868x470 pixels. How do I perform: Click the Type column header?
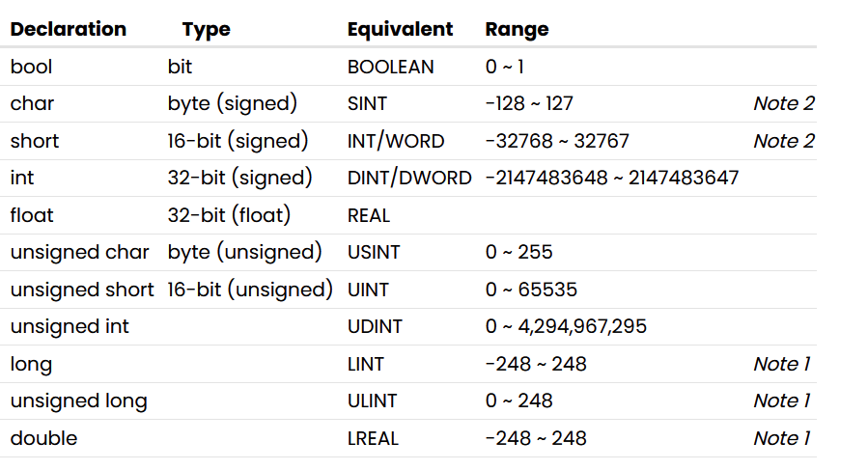pyautogui.click(x=207, y=29)
